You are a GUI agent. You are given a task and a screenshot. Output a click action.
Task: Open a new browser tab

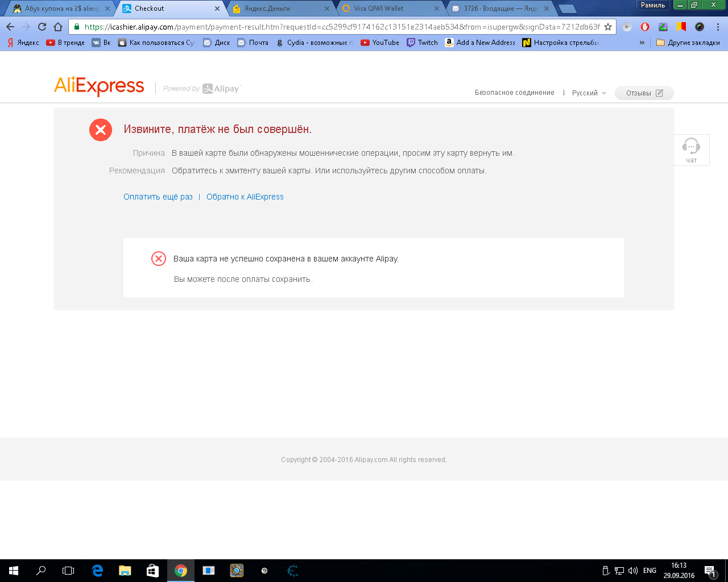point(567,9)
